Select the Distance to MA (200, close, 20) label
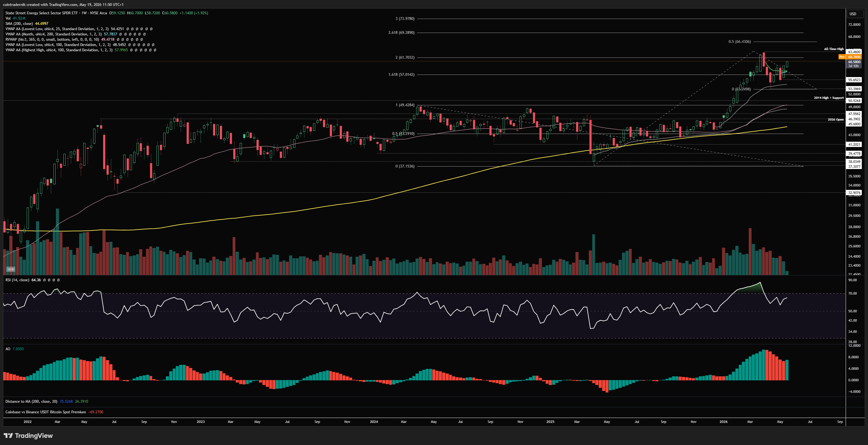 point(31,401)
